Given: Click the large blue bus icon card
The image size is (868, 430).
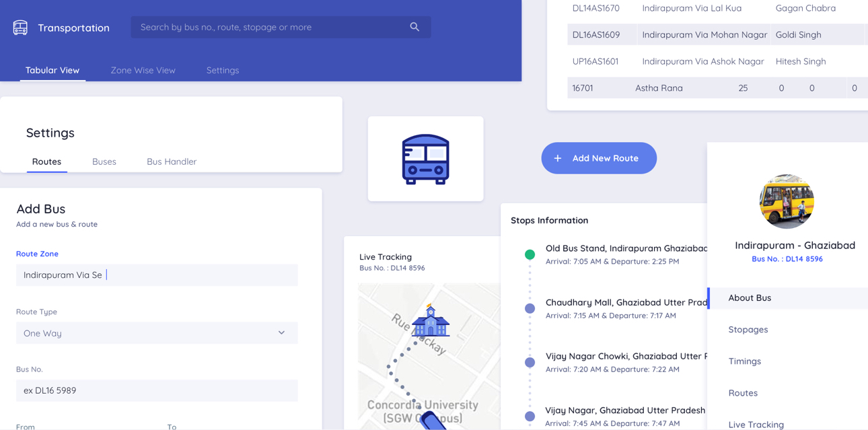Looking at the screenshot, I should coord(425,159).
